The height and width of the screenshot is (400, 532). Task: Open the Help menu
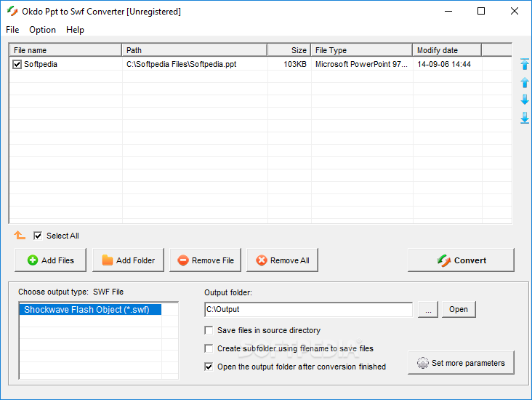pyautogui.click(x=75, y=30)
